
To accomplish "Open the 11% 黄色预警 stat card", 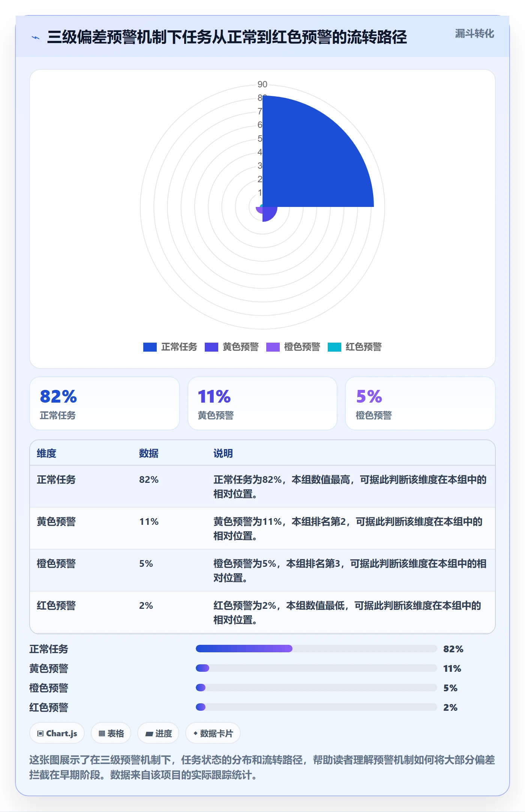I will (262, 403).
